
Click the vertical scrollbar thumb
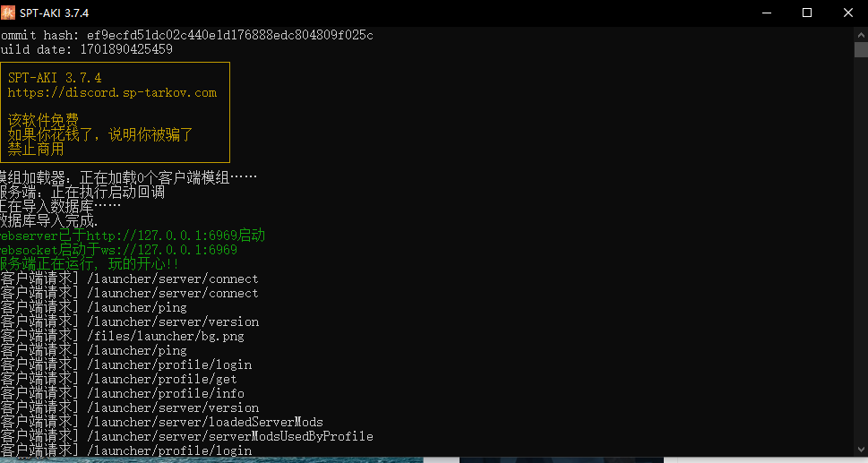coord(860,50)
